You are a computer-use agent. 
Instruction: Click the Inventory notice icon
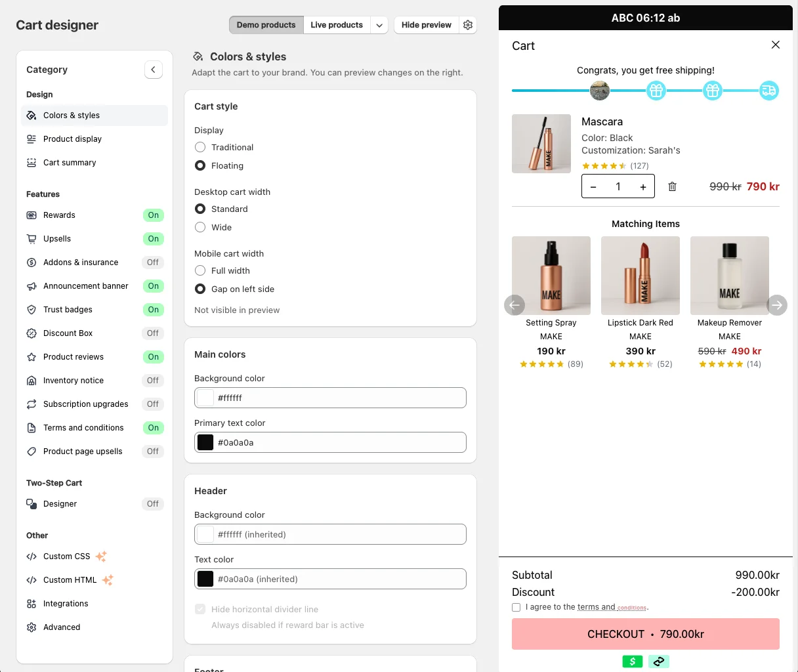[x=31, y=381]
